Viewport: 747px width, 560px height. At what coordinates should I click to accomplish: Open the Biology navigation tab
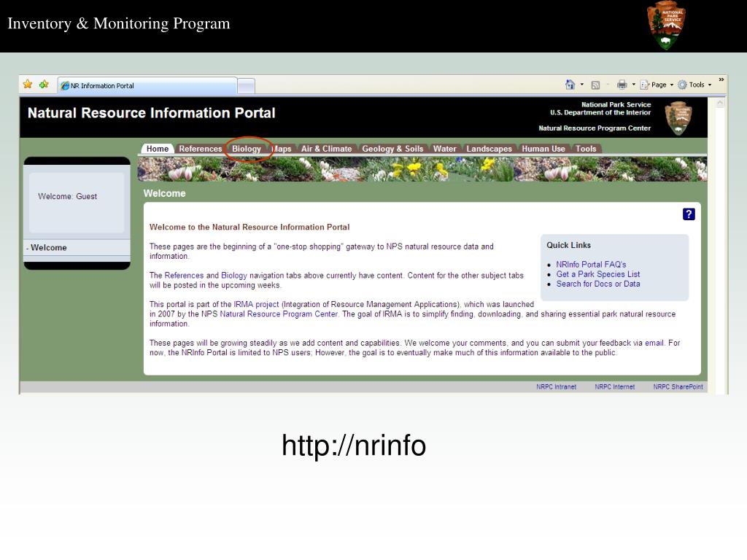pos(247,149)
